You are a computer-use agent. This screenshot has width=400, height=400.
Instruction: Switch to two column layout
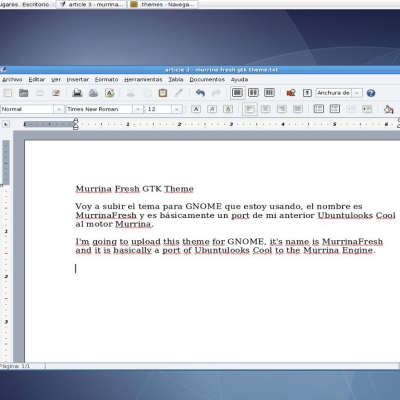pyautogui.click(x=253, y=93)
